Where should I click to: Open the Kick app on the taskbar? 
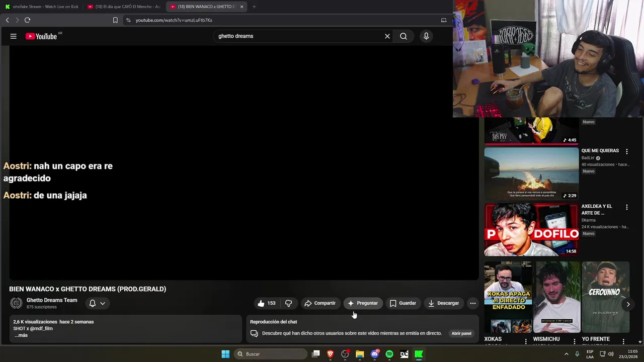tap(419, 354)
